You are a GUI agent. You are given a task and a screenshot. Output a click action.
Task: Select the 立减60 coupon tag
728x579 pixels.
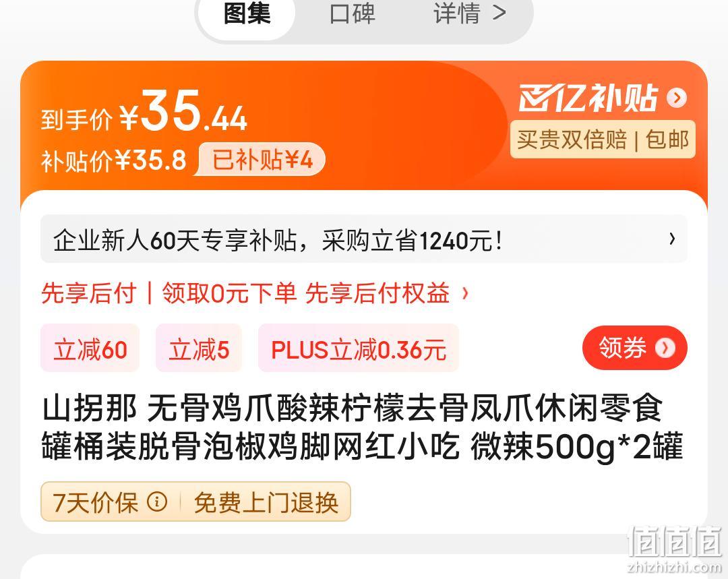[x=90, y=348]
